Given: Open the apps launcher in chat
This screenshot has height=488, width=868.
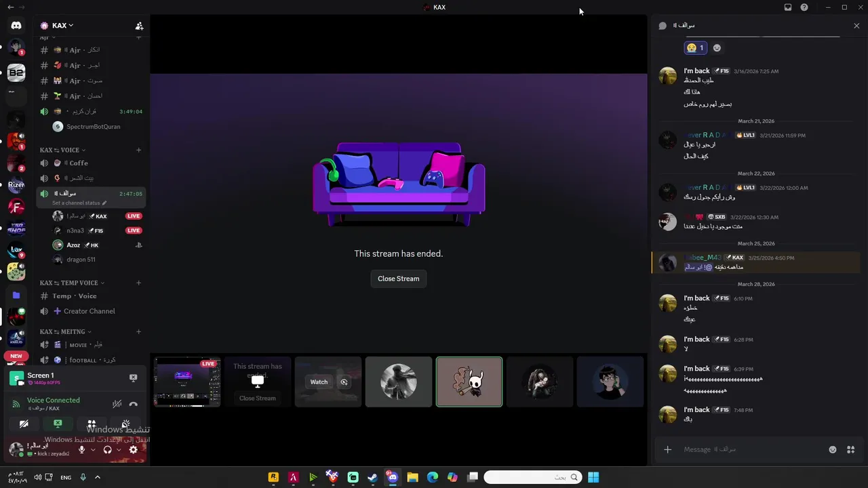Looking at the screenshot, I should [x=850, y=449].
